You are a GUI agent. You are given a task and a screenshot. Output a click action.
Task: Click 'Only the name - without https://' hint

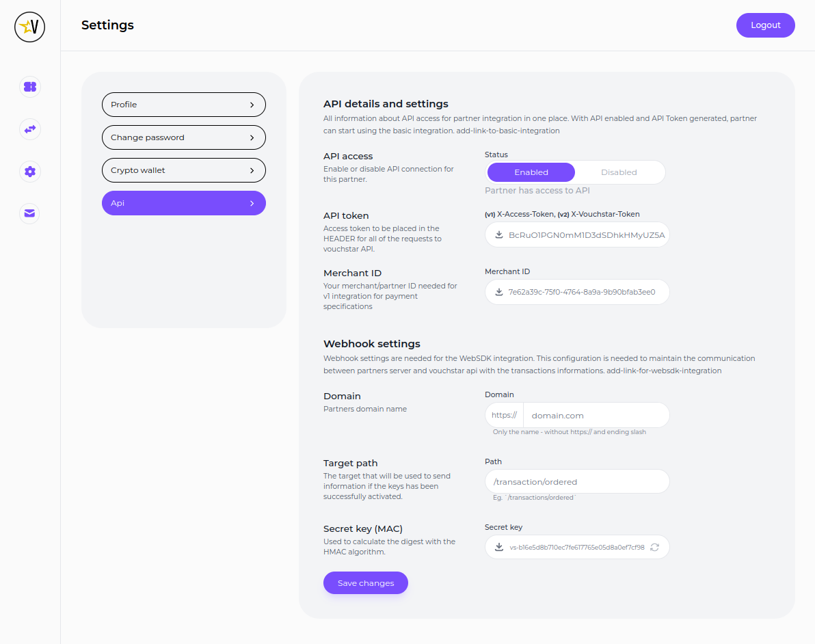(x=569, y=432)
